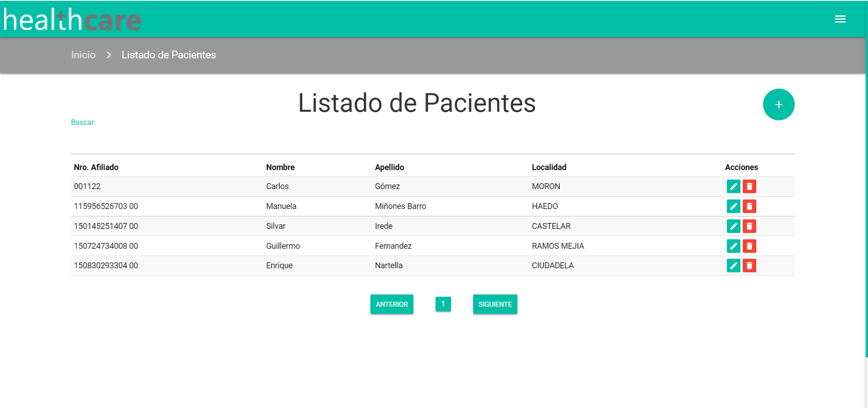This screenshot has width=868, height=408.
Task: Edit patient Carlos Gómez record
Action: 733,186
